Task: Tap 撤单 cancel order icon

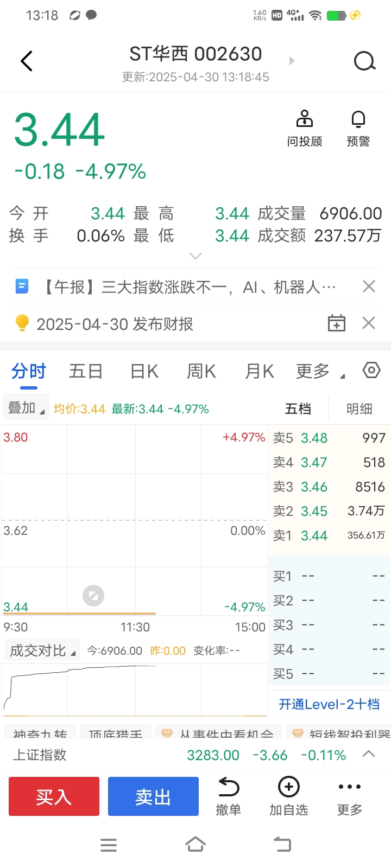Action: pyautogui.click(x=228, y=796)
